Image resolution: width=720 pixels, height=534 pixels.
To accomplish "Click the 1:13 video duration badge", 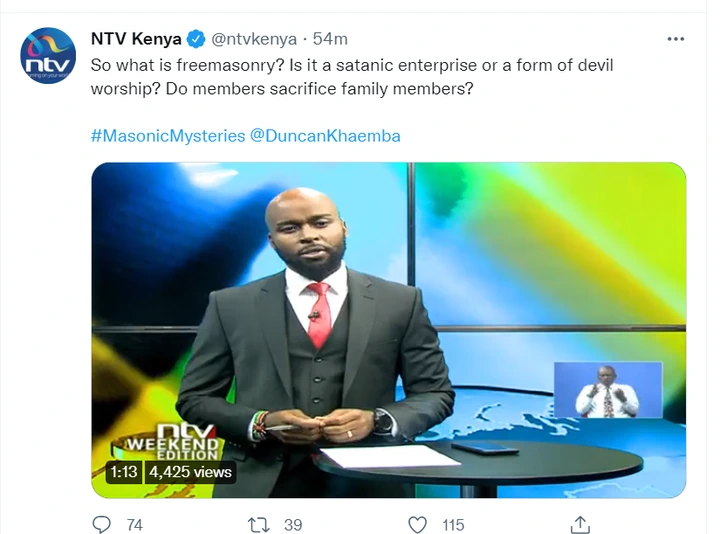I will coord(124,472).
